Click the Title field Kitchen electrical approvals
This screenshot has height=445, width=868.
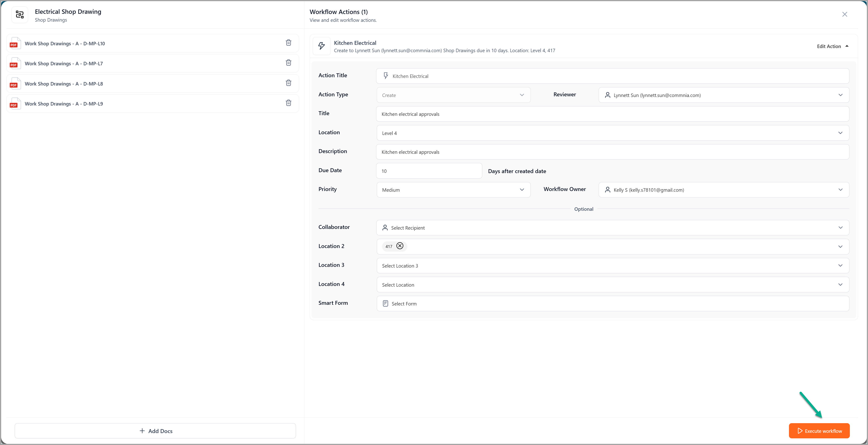(613, 114)
